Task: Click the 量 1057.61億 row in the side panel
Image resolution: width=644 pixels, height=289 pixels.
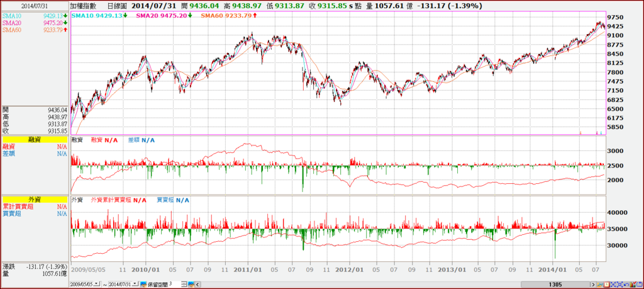Action: (34, 273)
